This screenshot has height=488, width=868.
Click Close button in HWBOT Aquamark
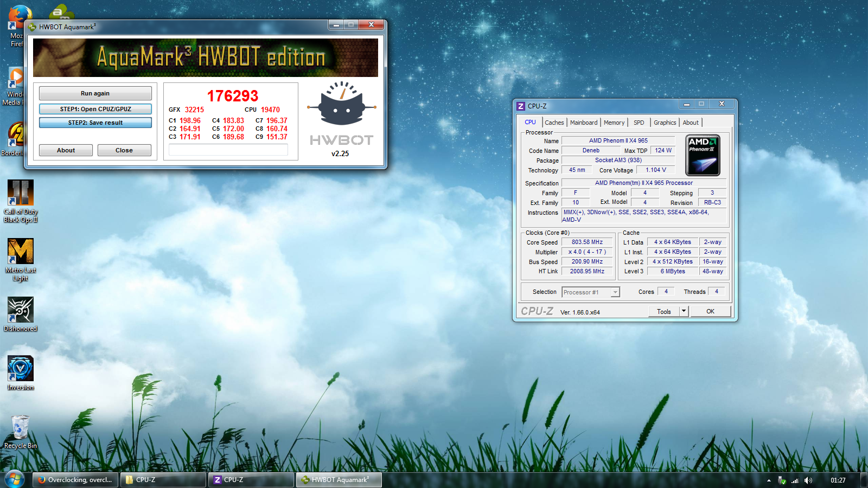(124, 150)
